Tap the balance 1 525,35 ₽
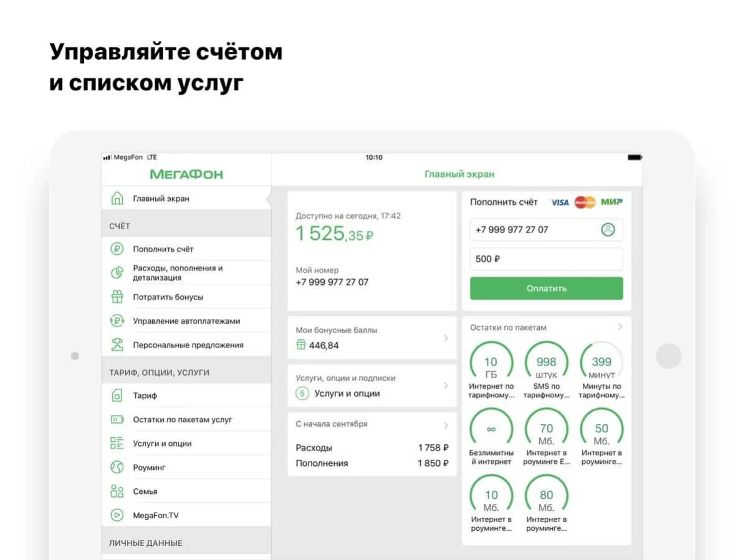 [334, 234]
